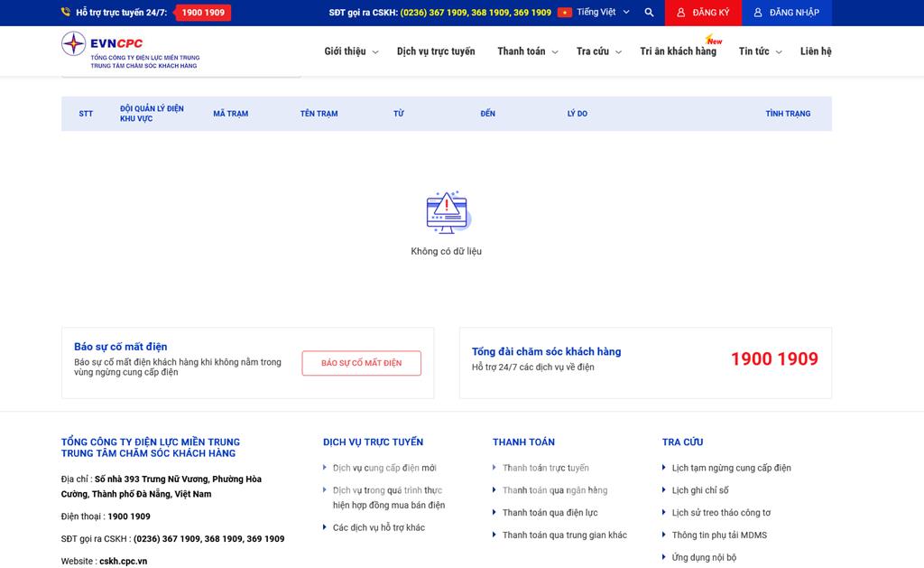Open the search magnifier icon
The width and height of the screenshot is (924, 568).
pyautogui.click(x=649, y=13)
